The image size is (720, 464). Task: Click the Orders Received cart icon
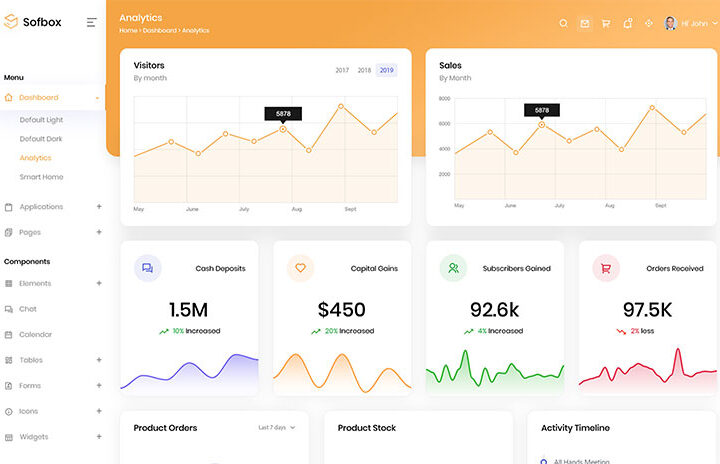[x=606, y=268]
